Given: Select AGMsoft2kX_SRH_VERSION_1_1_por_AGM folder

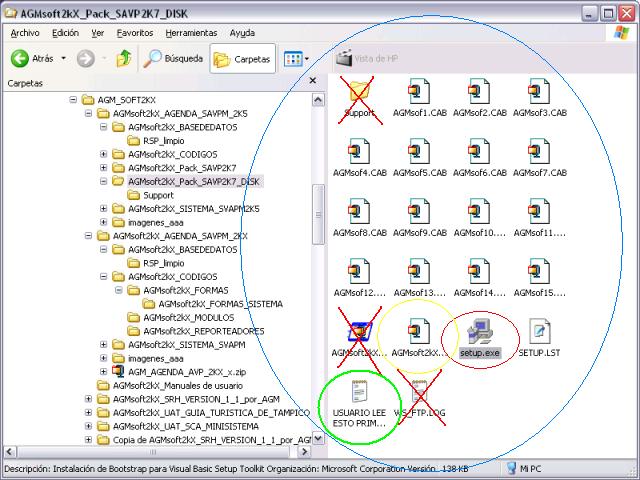Looking at the screenshot, I should [x=188, y=399].
